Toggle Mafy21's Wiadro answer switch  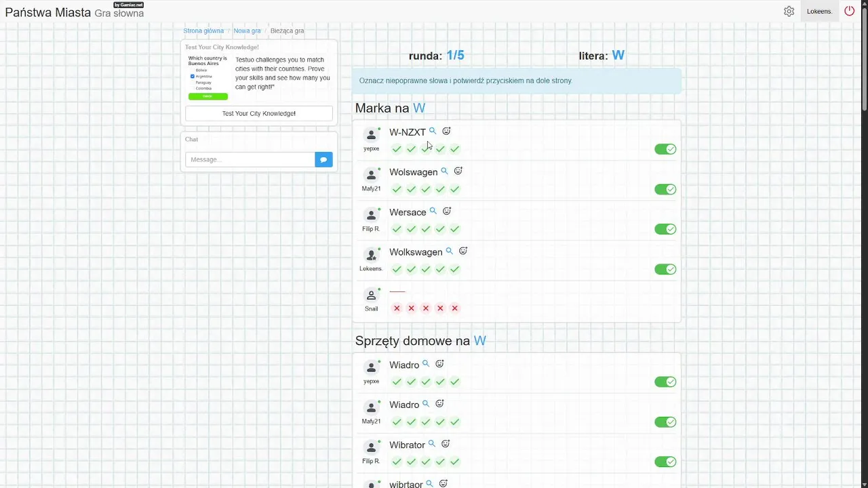pyautogui.click(x=665, y=422)
